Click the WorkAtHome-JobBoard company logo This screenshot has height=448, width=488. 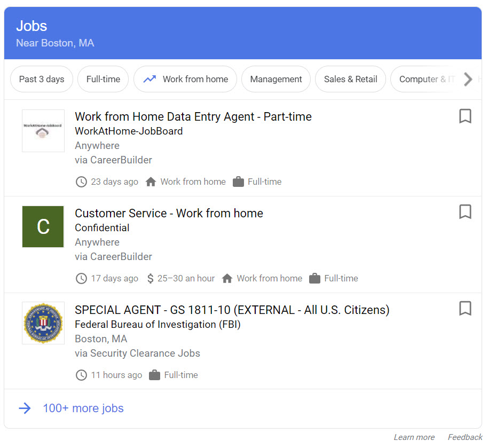tap(43, 131)
